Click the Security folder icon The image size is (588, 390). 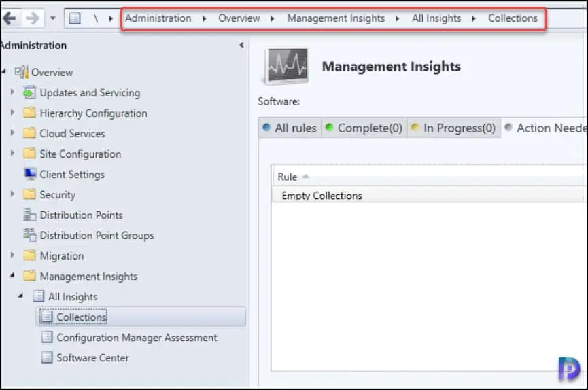tap(30, 194)
